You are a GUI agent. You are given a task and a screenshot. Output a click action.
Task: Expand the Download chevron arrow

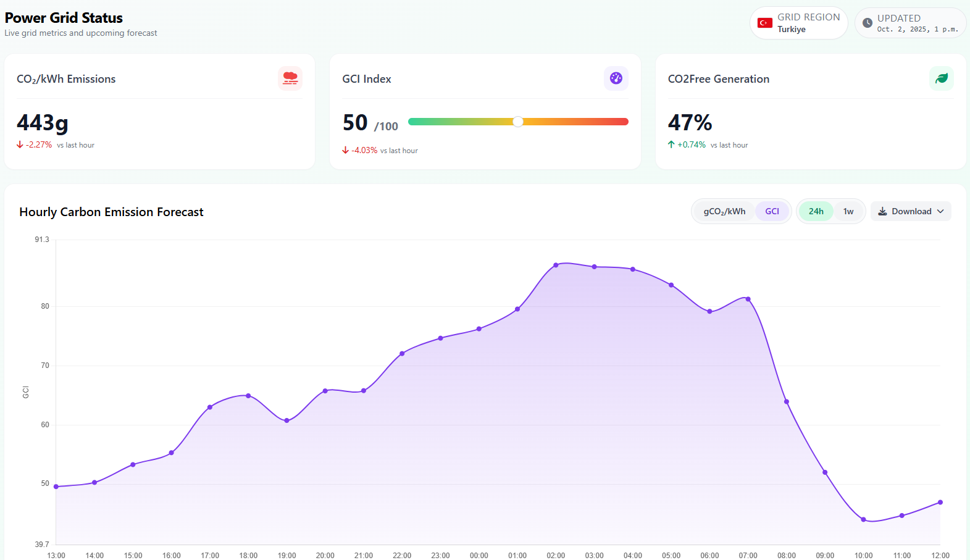pos(940,211)
